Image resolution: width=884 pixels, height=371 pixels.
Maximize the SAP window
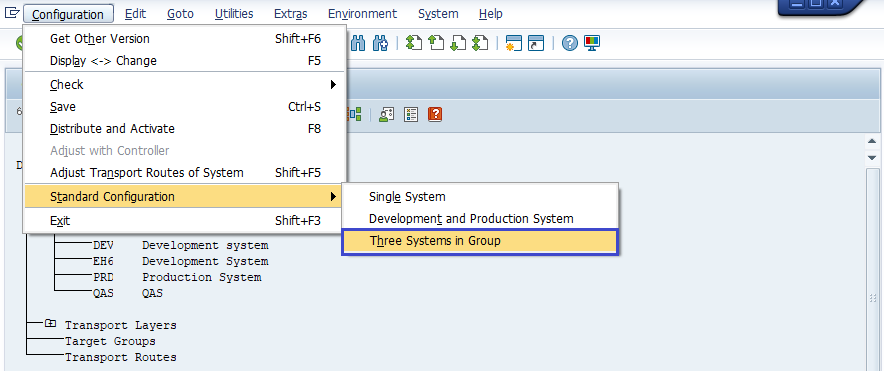pos(815,3)
